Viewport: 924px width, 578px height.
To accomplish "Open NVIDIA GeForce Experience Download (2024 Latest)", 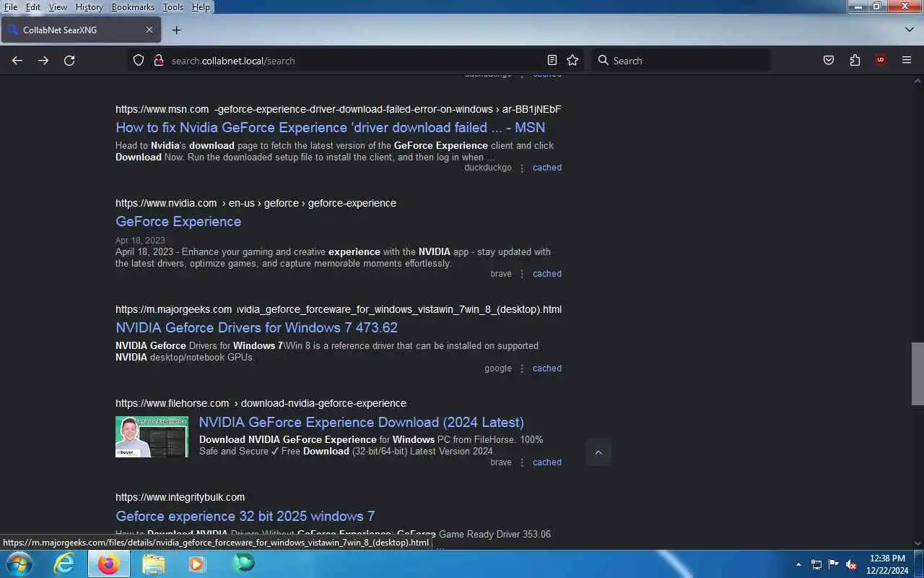I will (x=362, y=422).
